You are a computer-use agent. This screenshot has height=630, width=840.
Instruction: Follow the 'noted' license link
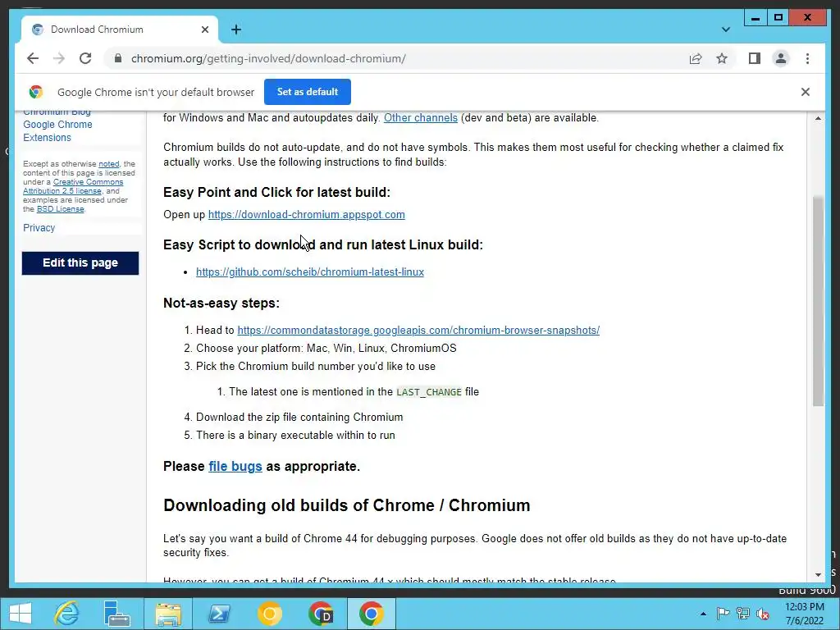pyautogui.click(x=109, y=164)
